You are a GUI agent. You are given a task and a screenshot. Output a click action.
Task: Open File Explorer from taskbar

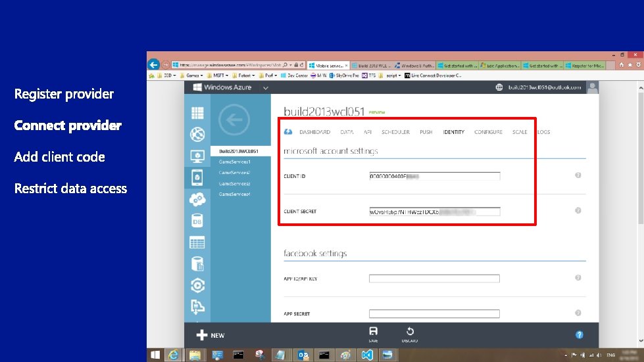tap(195, 355)
